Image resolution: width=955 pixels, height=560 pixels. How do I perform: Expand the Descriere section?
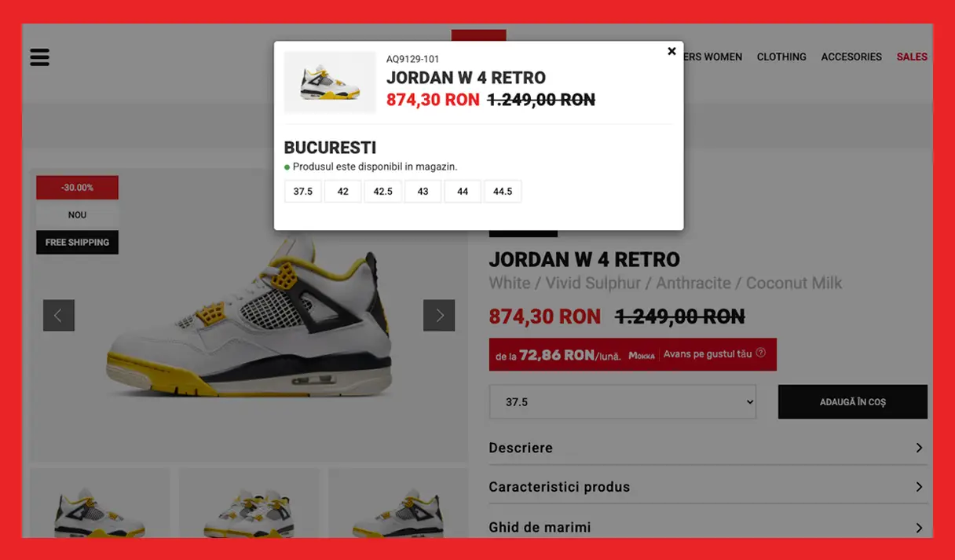pyautogui.click(x=708, y=448)
